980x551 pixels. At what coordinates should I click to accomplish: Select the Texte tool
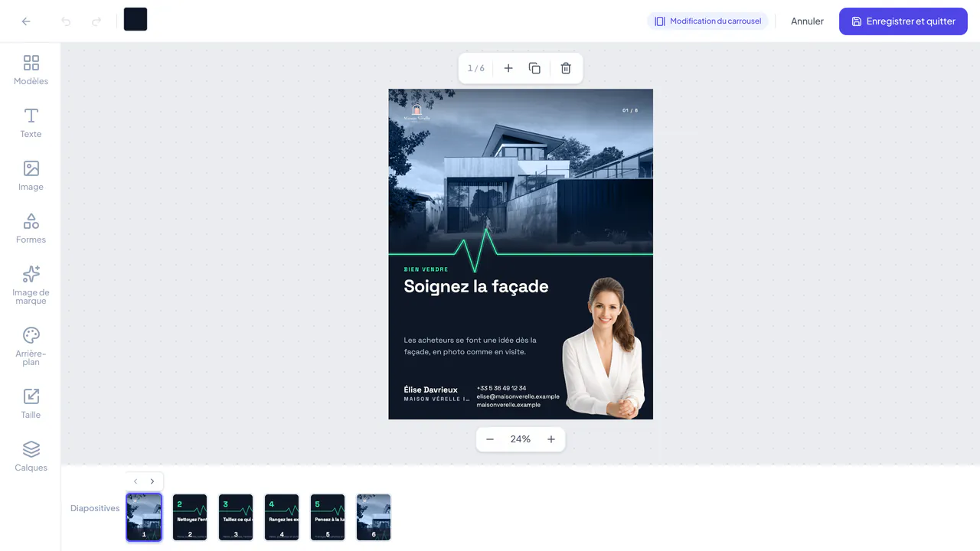coord(31,122)
